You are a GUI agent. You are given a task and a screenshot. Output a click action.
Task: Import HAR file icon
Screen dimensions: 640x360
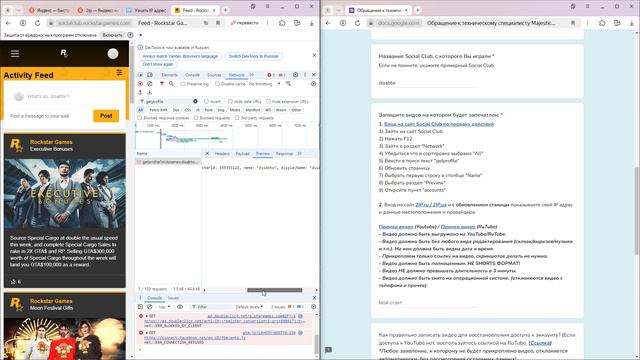[140, 93]
